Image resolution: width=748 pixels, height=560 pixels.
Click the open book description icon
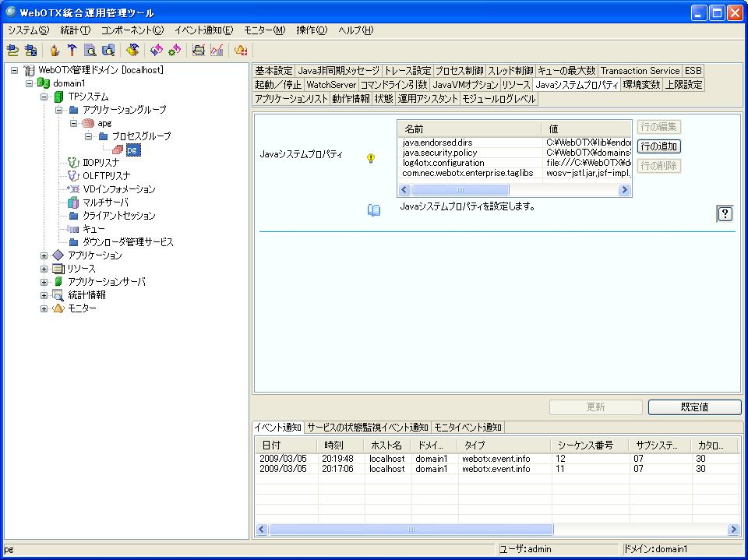point(374,210)
